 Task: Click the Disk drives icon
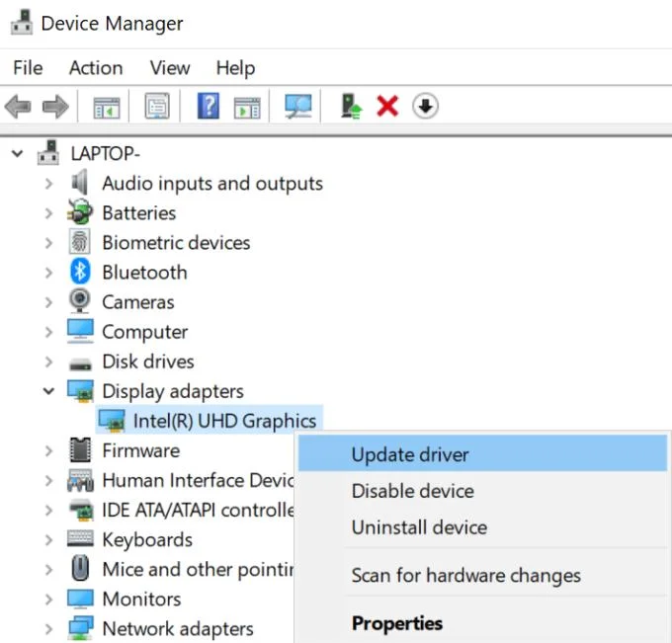pos(80,364)
